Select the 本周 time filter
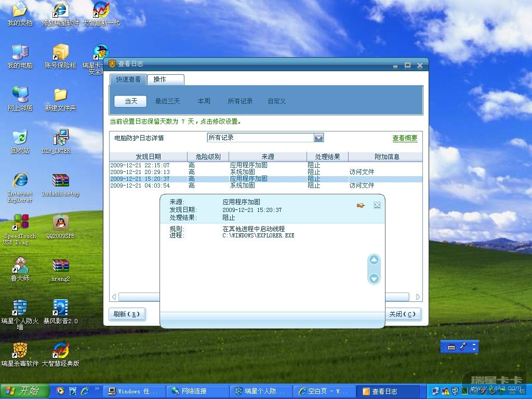This screenshot has width=532, height=399. 204,101
